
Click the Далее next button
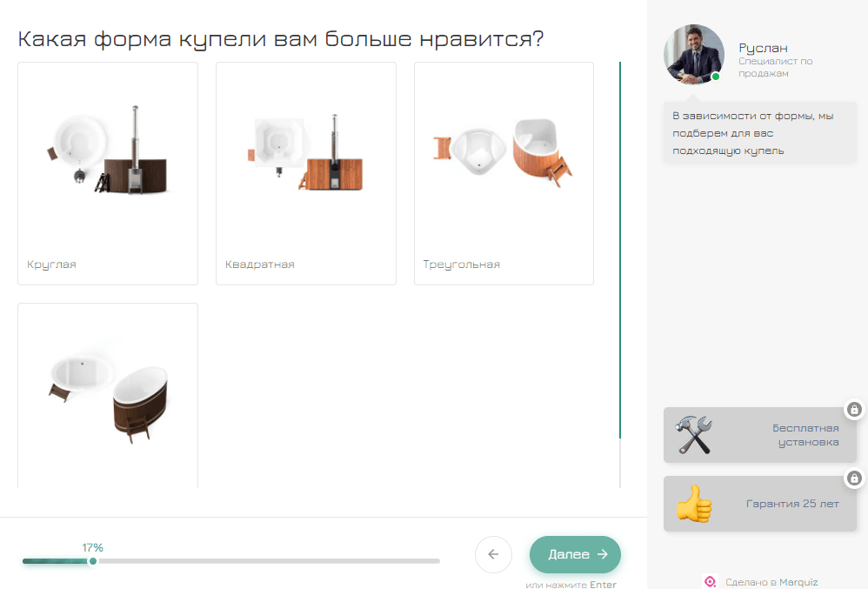click(575, 554)
